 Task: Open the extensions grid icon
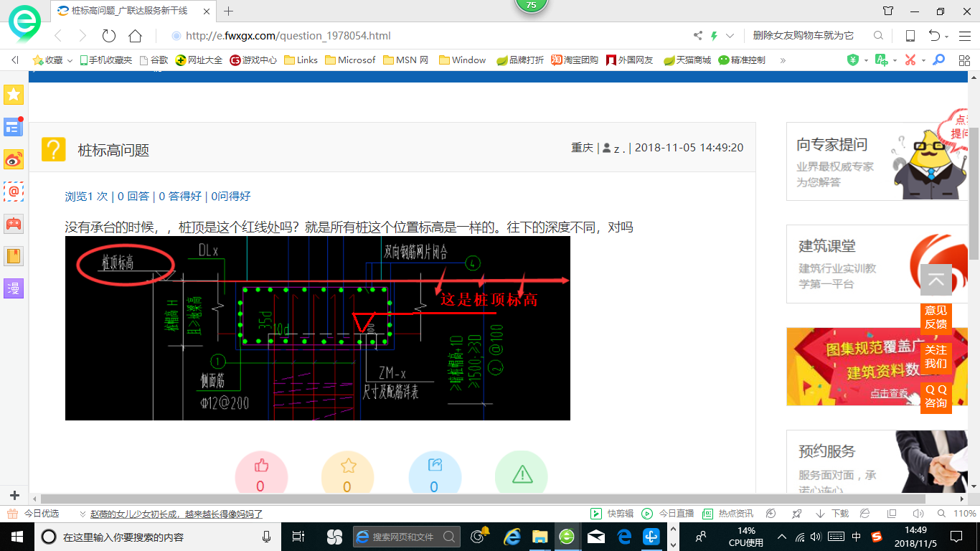(x=964, y=60)
